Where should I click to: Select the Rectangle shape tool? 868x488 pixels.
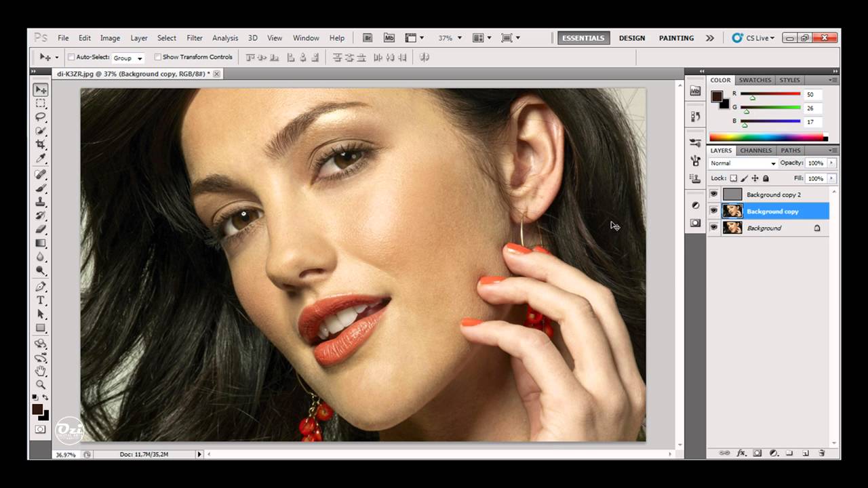(x=41, y=328)
